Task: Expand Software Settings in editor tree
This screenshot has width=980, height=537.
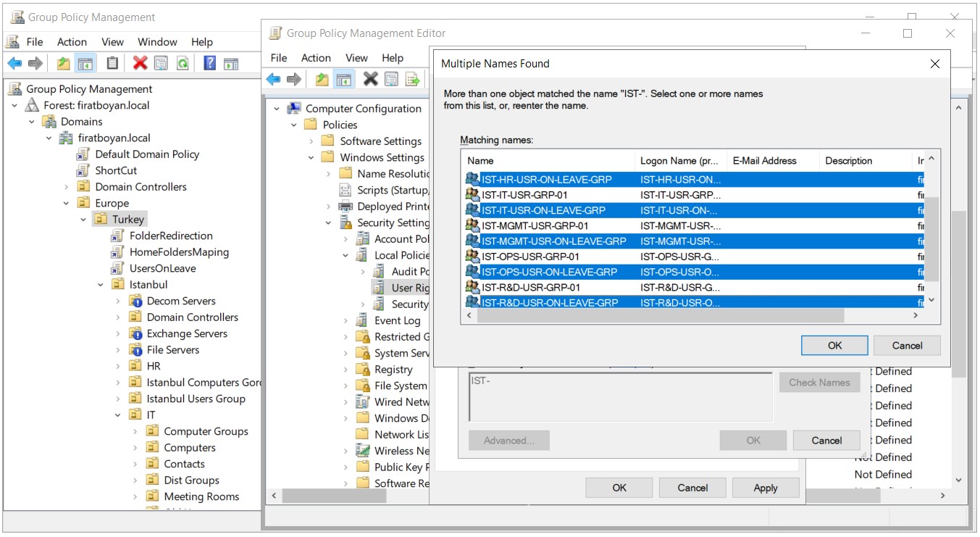Action: coord(311,141)
